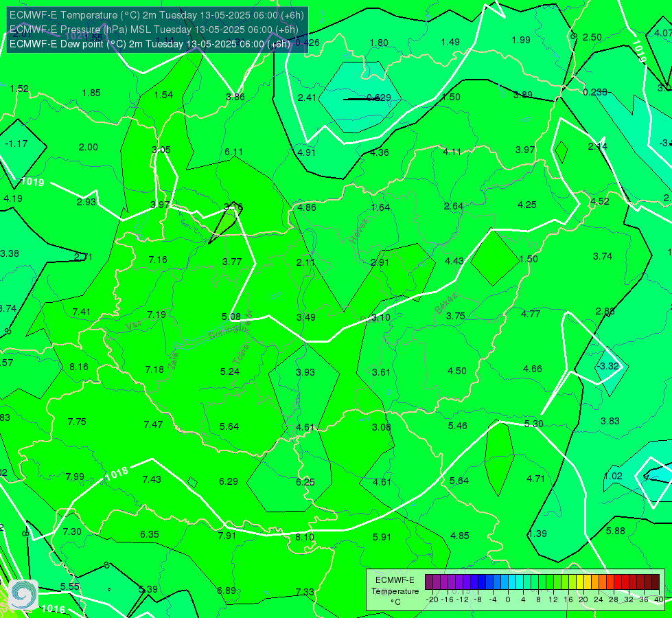The image size is (672, 618).
Task: Click the yellow legend swatch above 20
Action: click(x=580, y=582)
